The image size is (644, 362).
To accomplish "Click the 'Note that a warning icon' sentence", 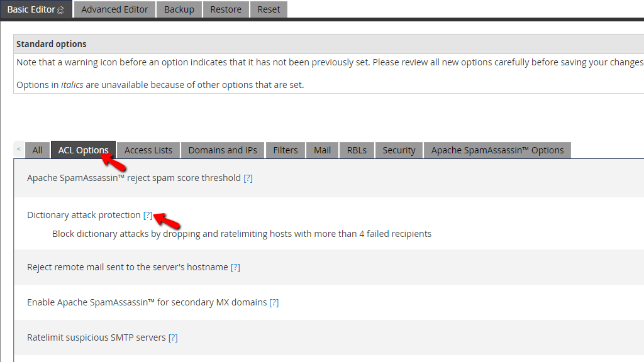I will click(x=330, y=62).
